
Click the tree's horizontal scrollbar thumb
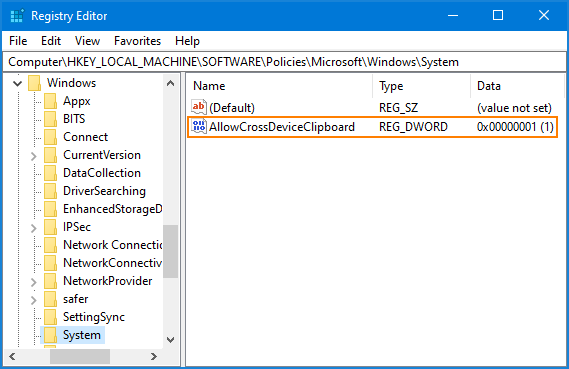pos(80,357)
